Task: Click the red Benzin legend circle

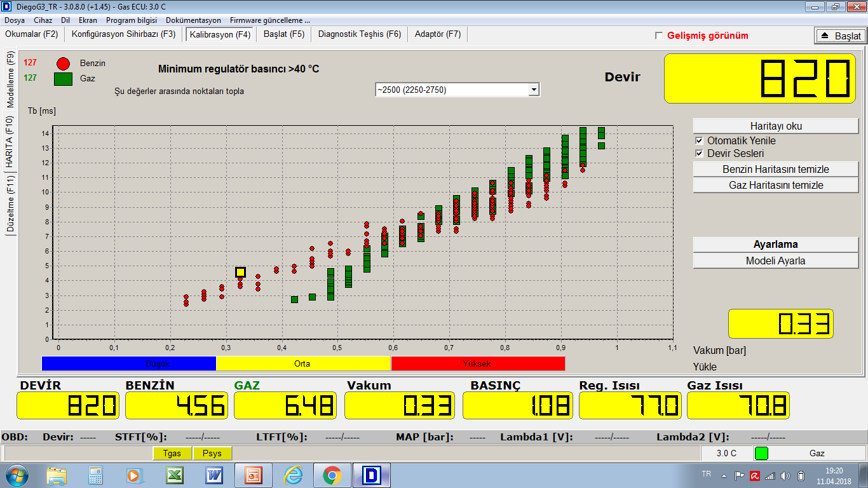Action: click(63, 64)
